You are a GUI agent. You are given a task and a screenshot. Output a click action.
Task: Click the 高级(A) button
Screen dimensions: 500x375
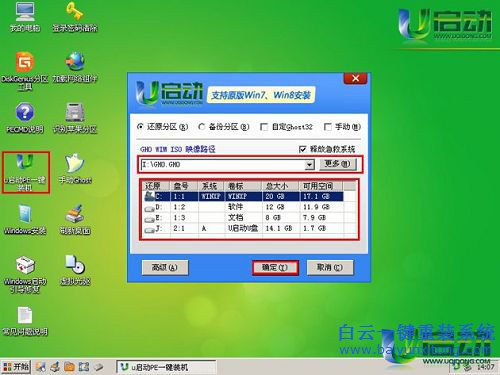165,267
